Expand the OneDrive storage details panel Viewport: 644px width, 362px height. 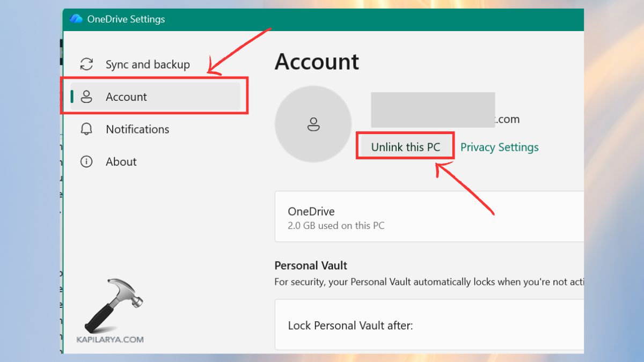[429, 216]
